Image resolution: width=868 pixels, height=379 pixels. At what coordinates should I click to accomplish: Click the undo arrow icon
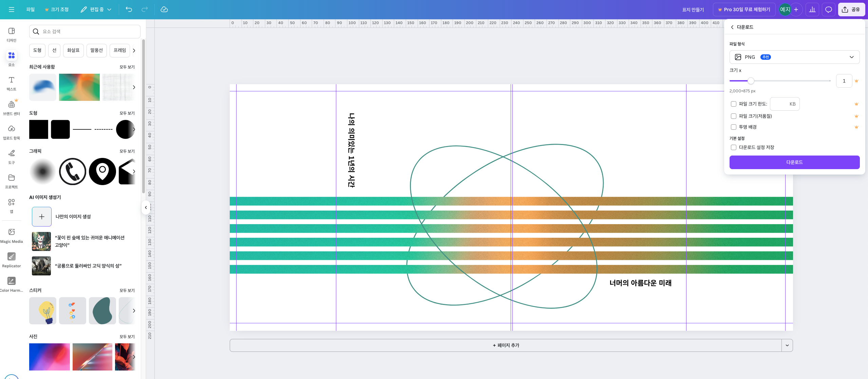pos(129,10)
